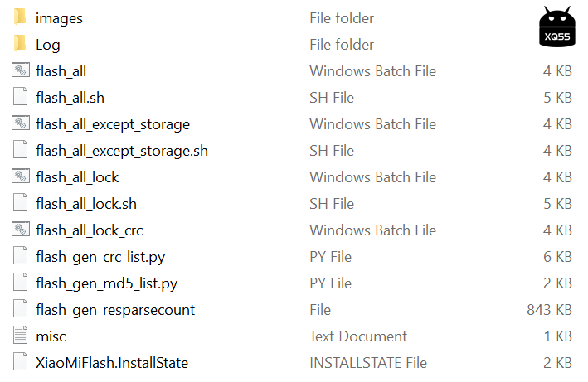This screenshot has height=382, width=588.
Task: Click the flash_all_lock_crc batch file icon
Action: point(21,230)
